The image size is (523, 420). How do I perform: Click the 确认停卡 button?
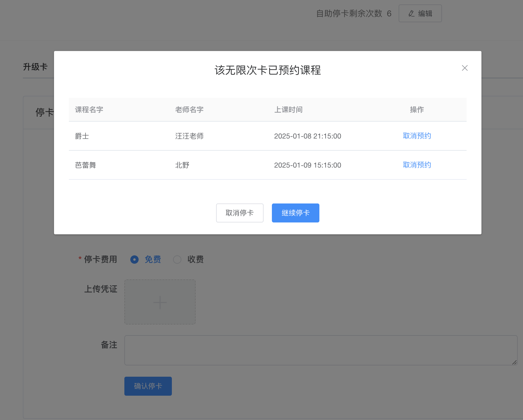148,386
